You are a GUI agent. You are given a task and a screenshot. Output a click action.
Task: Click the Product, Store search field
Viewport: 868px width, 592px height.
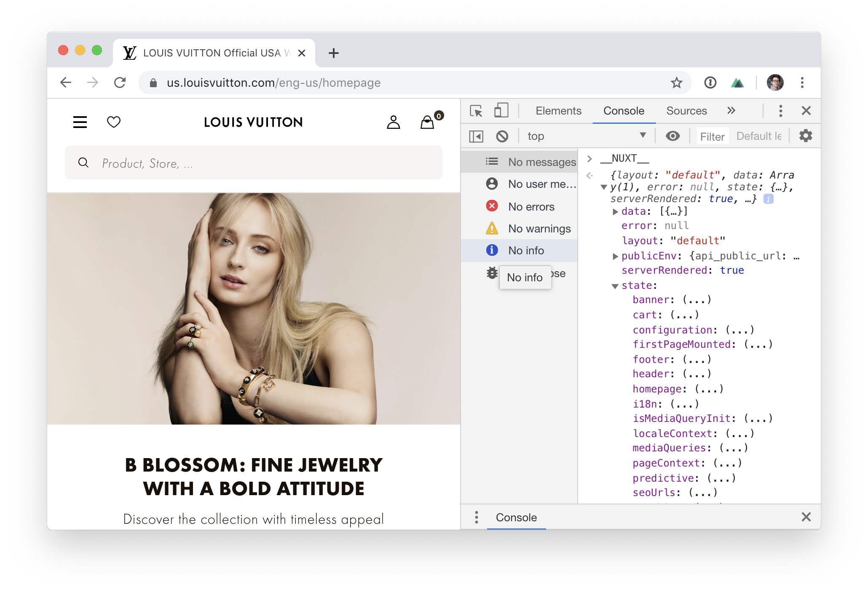coord(254,163)
